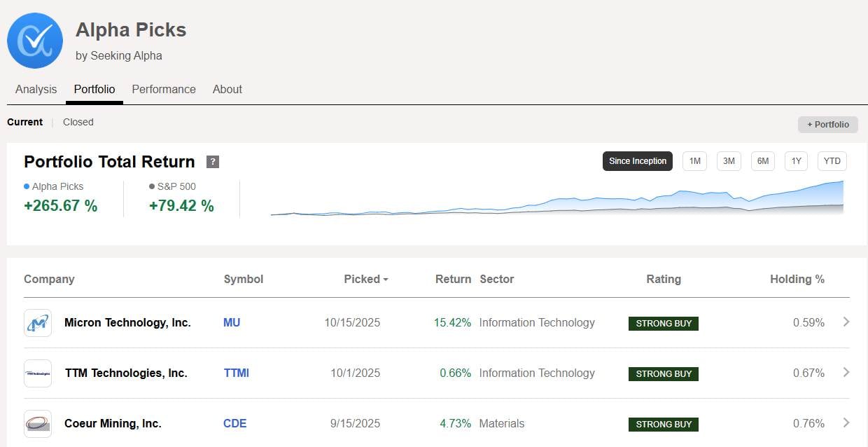868x447 pixels.
Task: Click the Coeur Mining company logo
Action: pyautogui.click(x=38, y=424)
